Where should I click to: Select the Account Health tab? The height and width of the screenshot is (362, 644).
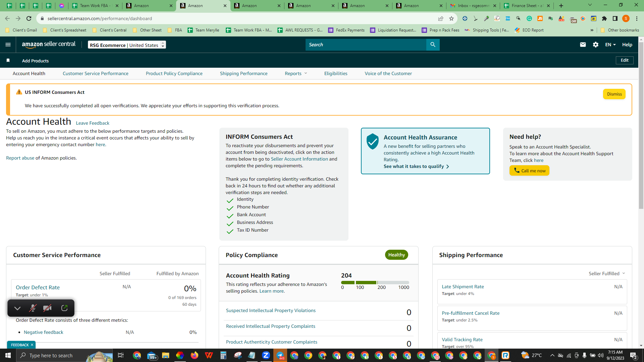tap(29, 73)
